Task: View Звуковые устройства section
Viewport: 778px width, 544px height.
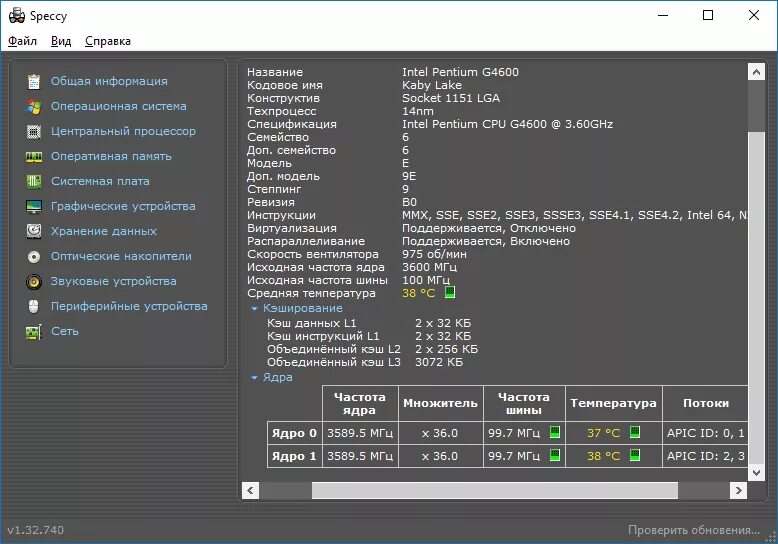Action: click(x=114, y=281)
